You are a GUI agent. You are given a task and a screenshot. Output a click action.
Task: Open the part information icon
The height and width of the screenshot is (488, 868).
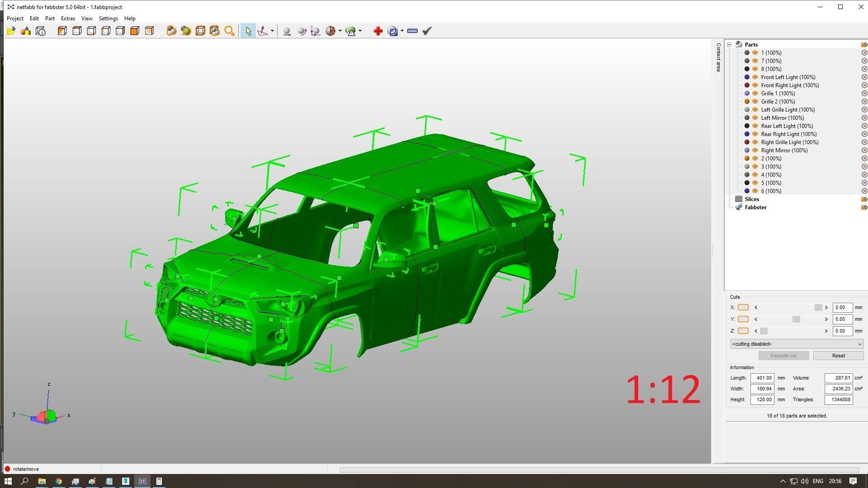41,31
